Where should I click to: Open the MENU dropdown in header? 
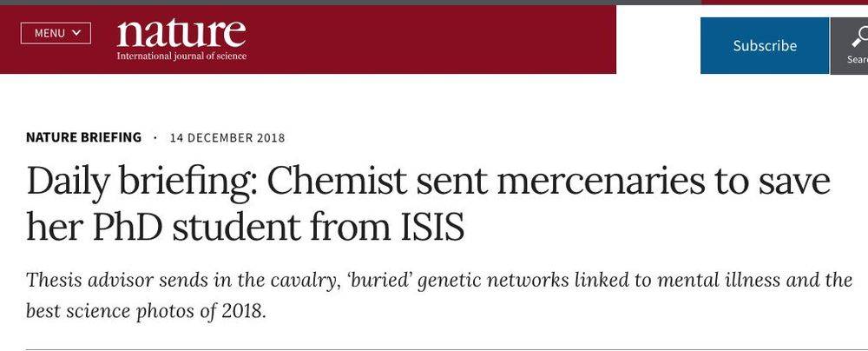tap(56, 33)
